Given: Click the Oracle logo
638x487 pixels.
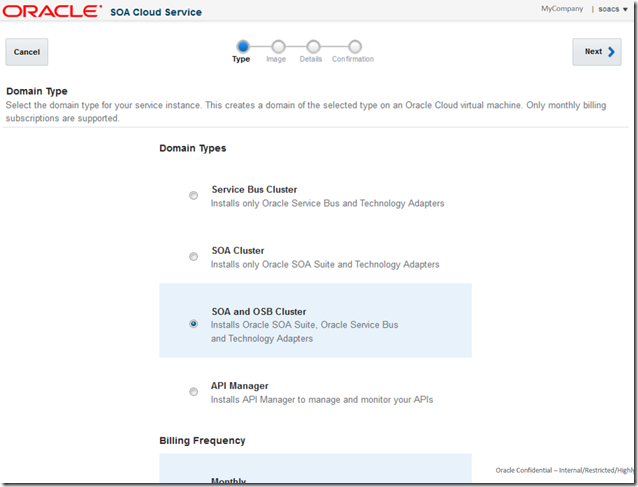Looking at the screenshot, I should (x=52, y=11).
